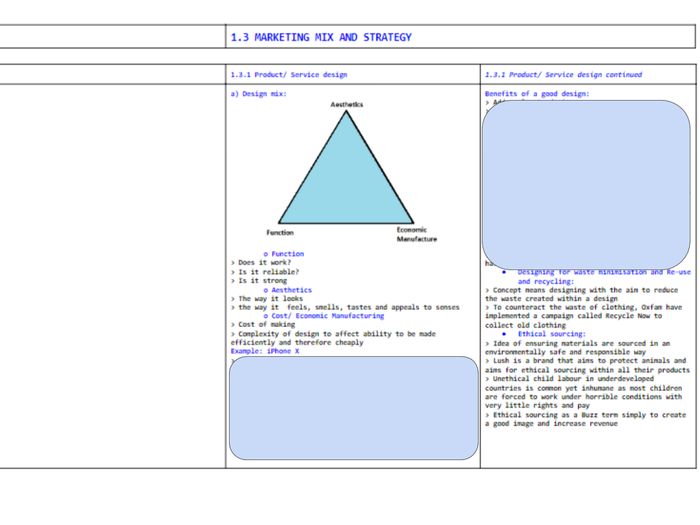Select the line 'Does it work?'
The image size is (700, 525).
[261, 262]
